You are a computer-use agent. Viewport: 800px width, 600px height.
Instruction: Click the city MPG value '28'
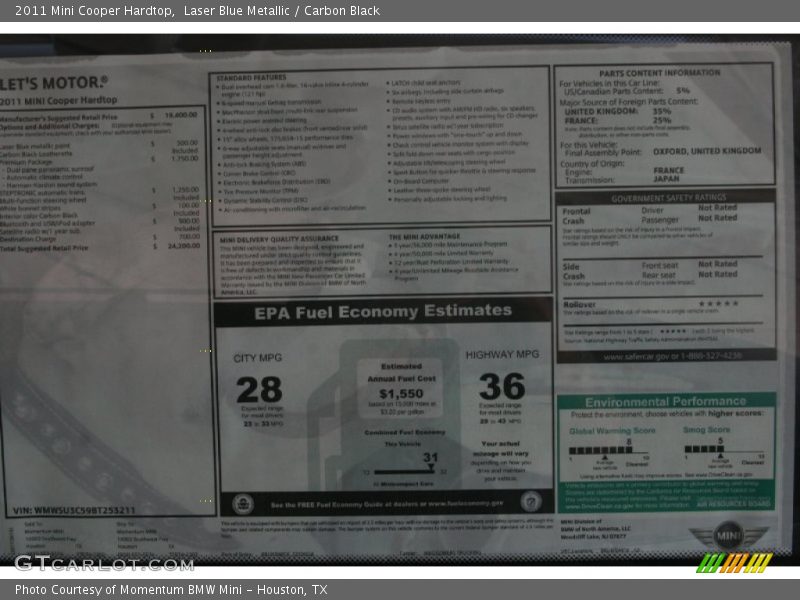[x=259, y=390]
